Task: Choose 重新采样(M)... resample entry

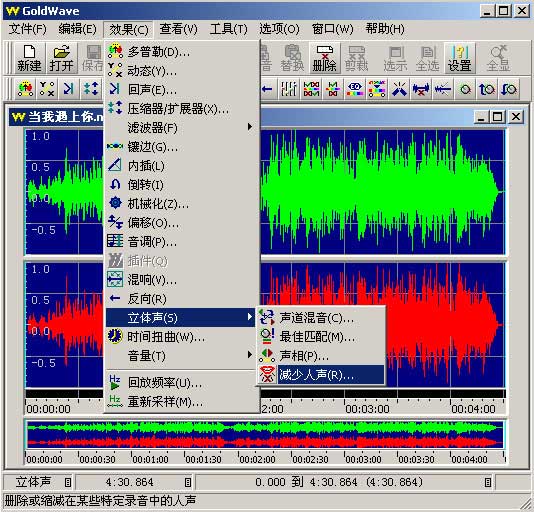Action: pyautogui.click(x=180, y=402)
